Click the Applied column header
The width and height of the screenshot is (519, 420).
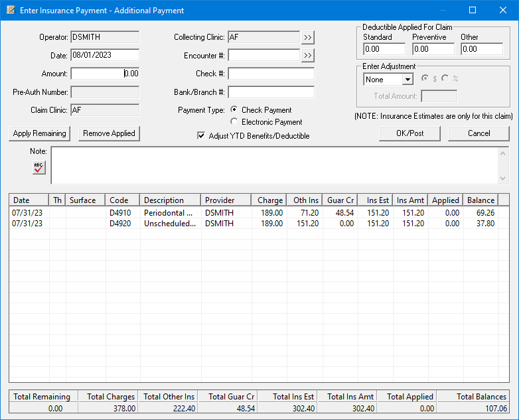pos(445,200)
